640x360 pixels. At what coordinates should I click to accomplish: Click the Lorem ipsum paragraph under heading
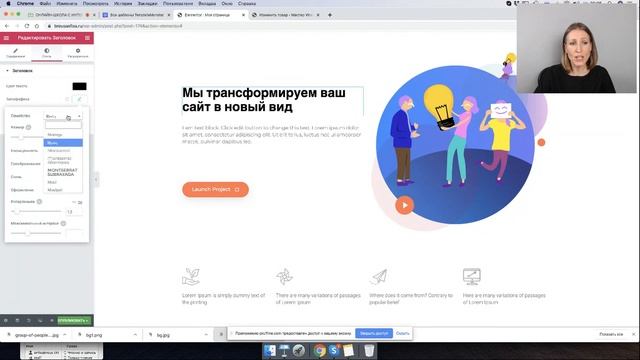tap(271, 135)
